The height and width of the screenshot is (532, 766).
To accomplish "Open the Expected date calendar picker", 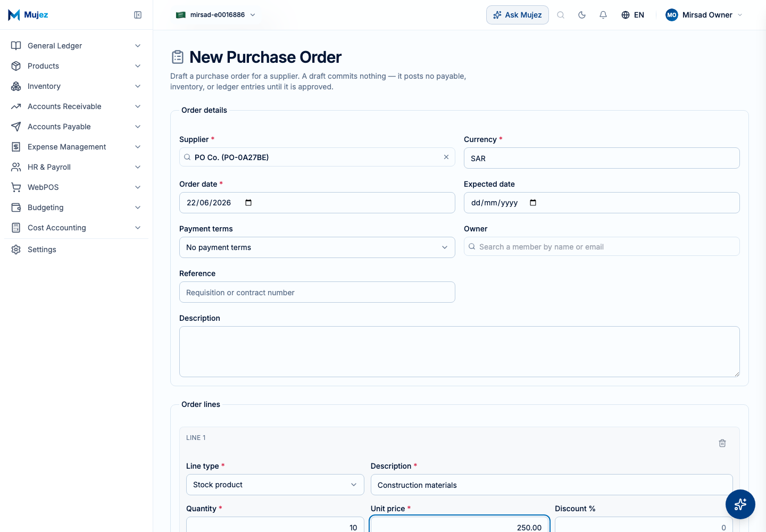I will pos(533,203).
